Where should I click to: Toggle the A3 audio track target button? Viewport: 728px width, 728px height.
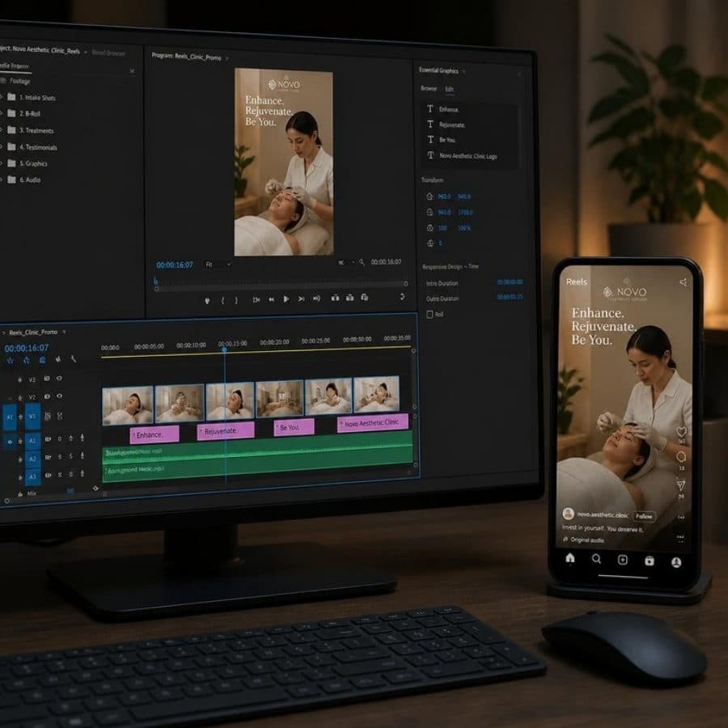pos(32,476)
